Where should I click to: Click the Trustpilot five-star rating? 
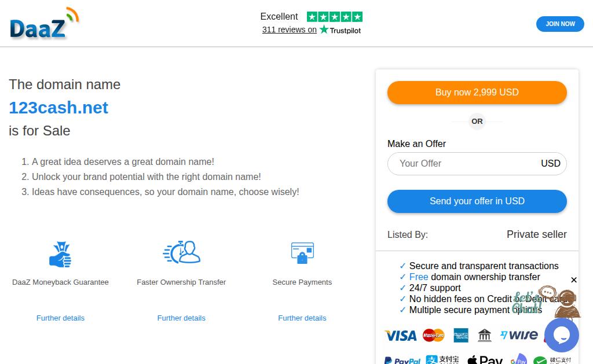pos(335,17)
